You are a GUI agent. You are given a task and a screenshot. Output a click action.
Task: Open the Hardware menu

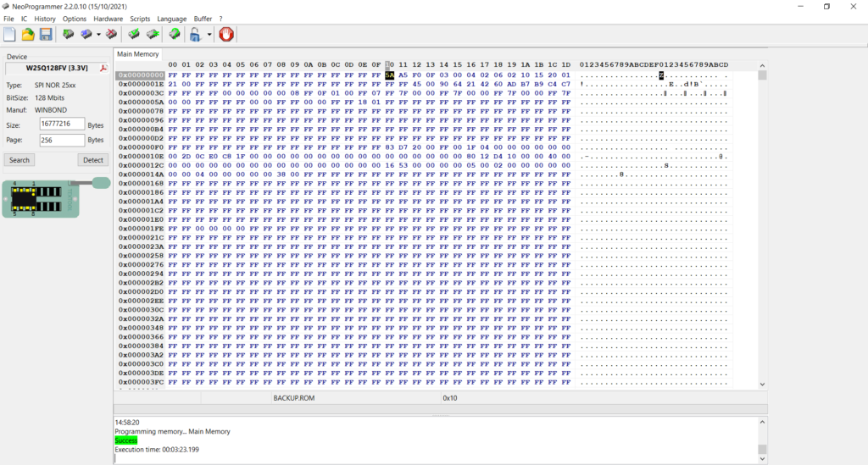pos(108,19)
